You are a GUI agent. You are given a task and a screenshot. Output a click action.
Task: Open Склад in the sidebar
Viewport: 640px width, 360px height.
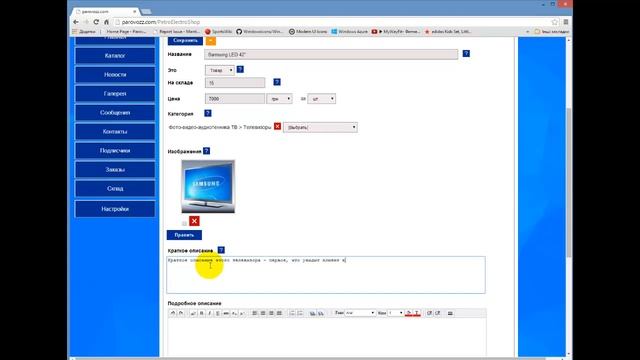(x=115, y=189)
